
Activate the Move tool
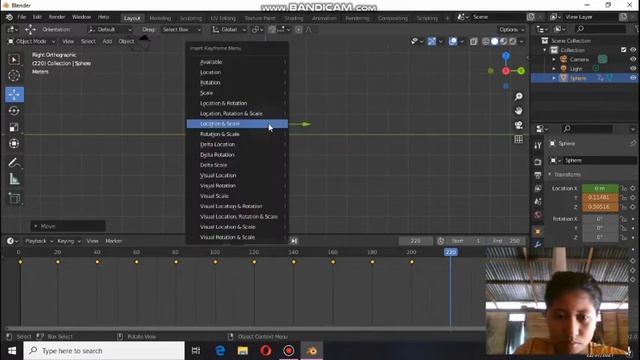14,94
